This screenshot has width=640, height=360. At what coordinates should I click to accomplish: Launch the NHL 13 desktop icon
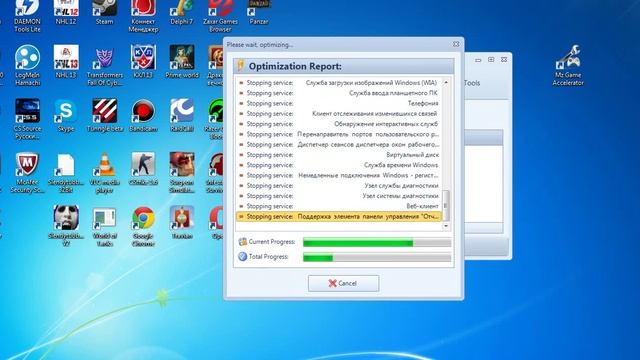pos(66,62)
